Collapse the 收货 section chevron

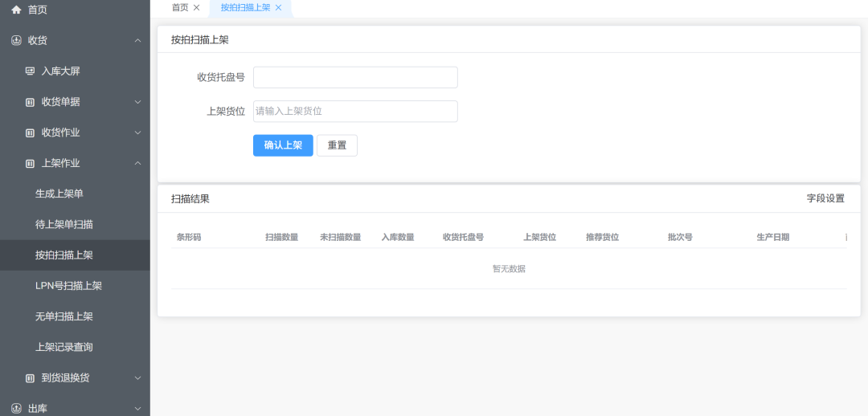[137, 40]
